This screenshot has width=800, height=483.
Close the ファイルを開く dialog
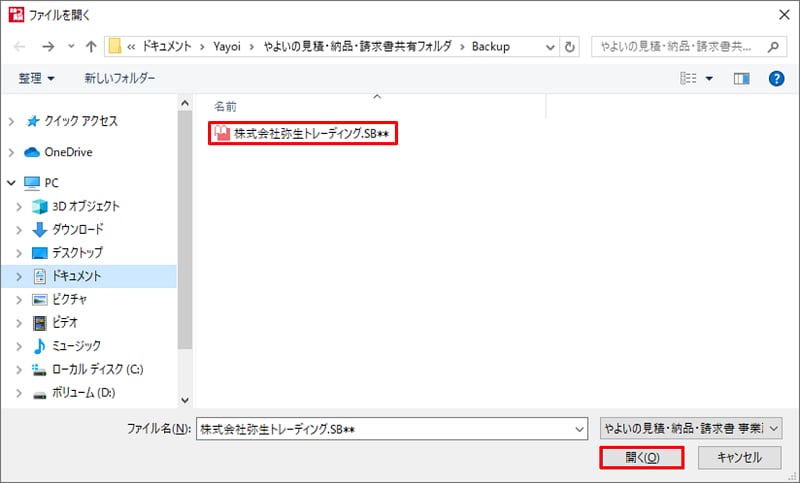click(784, 15)
